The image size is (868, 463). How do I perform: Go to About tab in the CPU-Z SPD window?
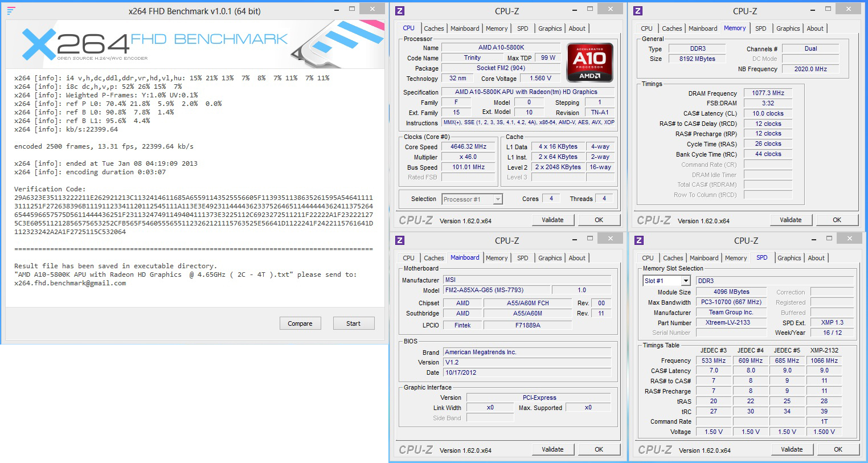pos(816,258)
